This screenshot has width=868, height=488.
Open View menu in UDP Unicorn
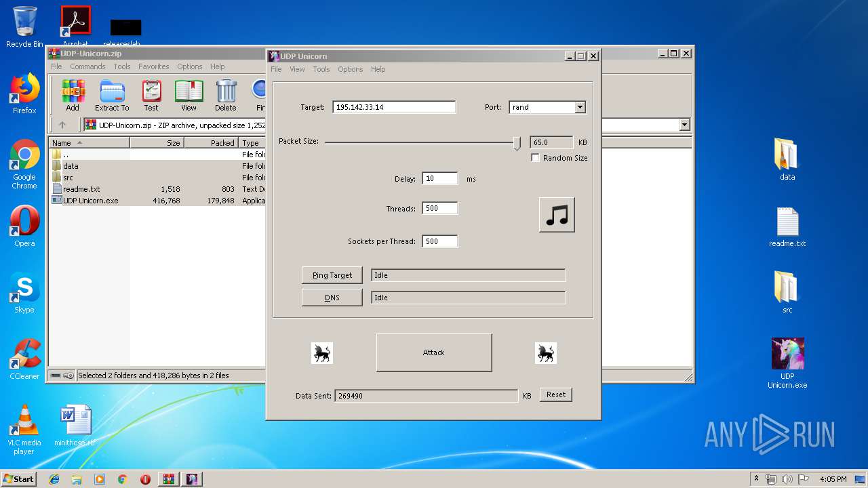[297, 69]
